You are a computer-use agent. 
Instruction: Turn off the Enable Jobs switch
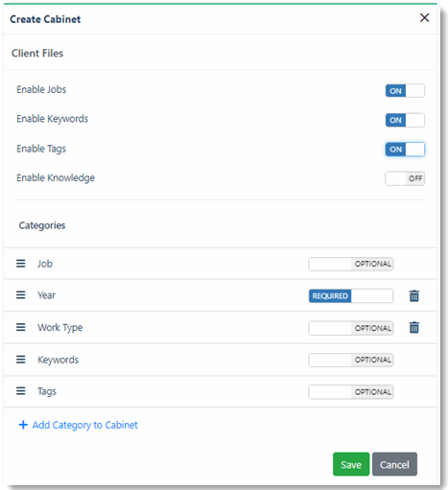[405, 91]
